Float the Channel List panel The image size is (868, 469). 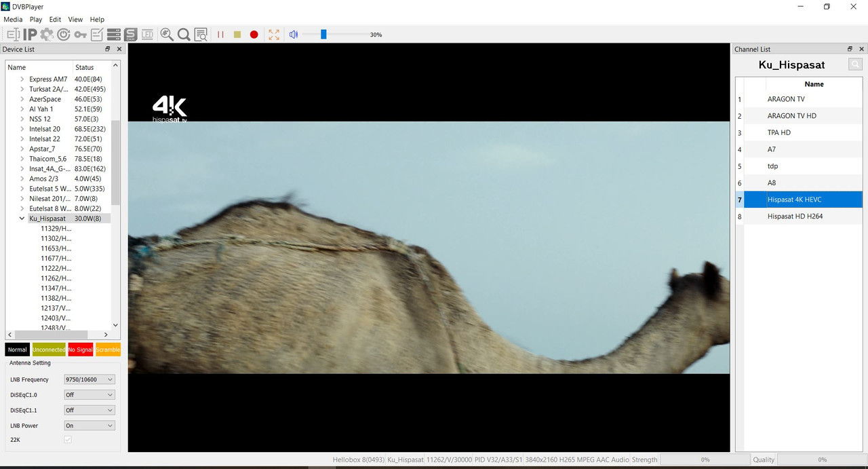pos(850,49)
